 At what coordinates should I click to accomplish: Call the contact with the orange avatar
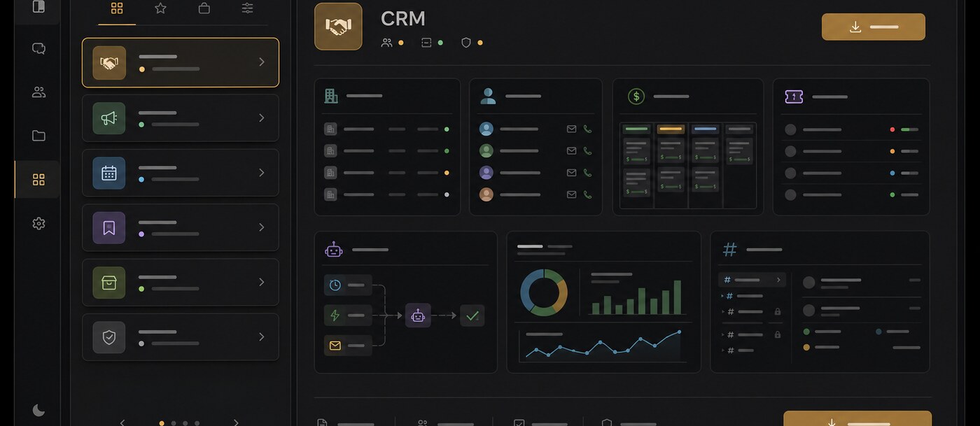587,194
